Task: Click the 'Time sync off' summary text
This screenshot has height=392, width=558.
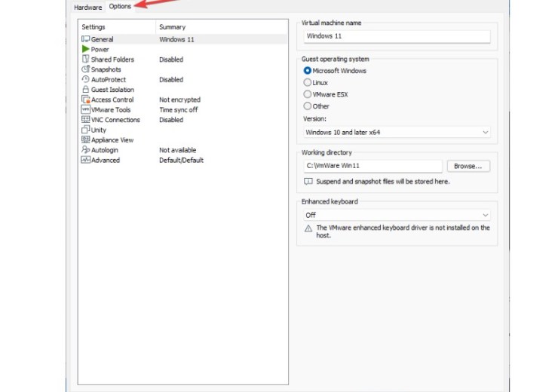Action: pyautogui.click(x=178, y=109)
